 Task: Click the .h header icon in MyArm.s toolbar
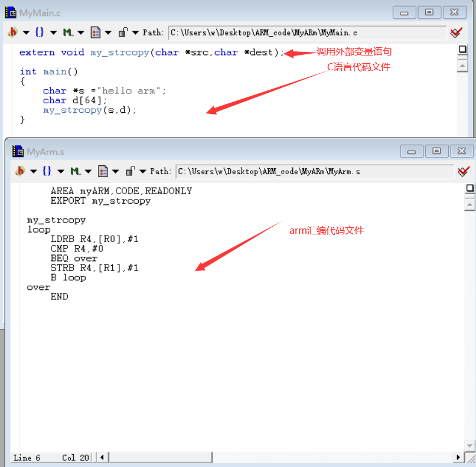click(20, 171)
